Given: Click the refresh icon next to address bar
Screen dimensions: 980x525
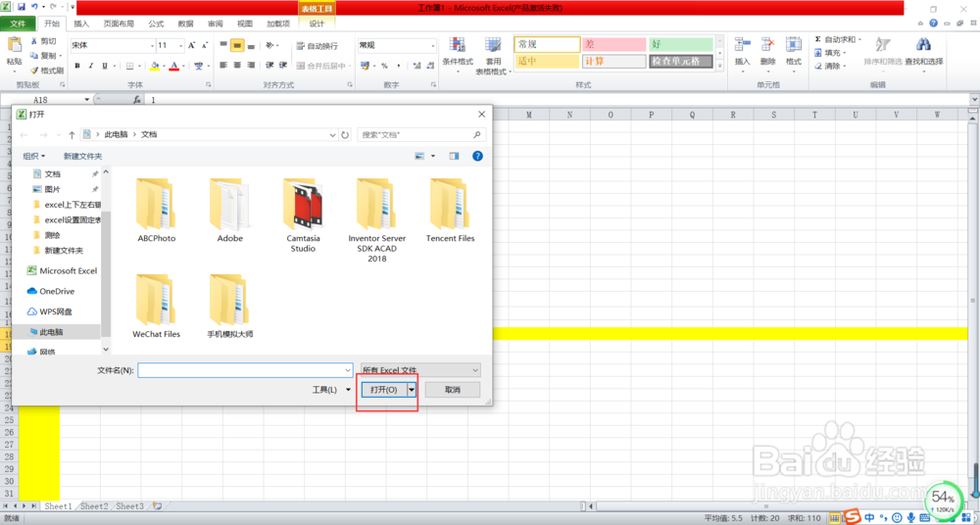Looking at the screenshot, I should (x=345, y=134).
